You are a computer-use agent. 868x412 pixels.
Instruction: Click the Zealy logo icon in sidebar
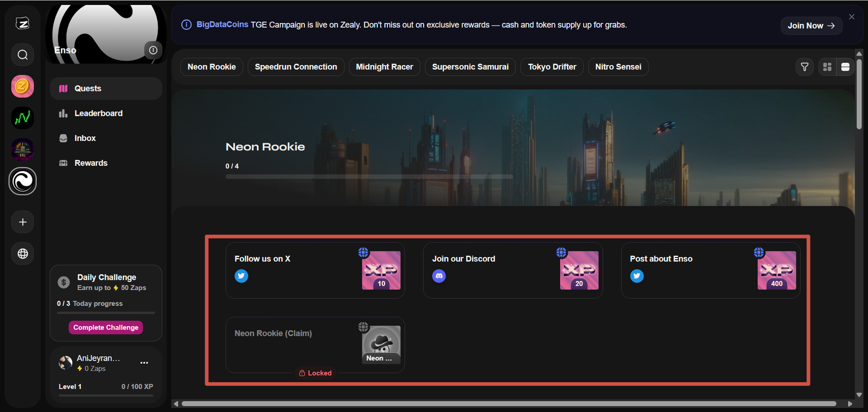(22, 23)
